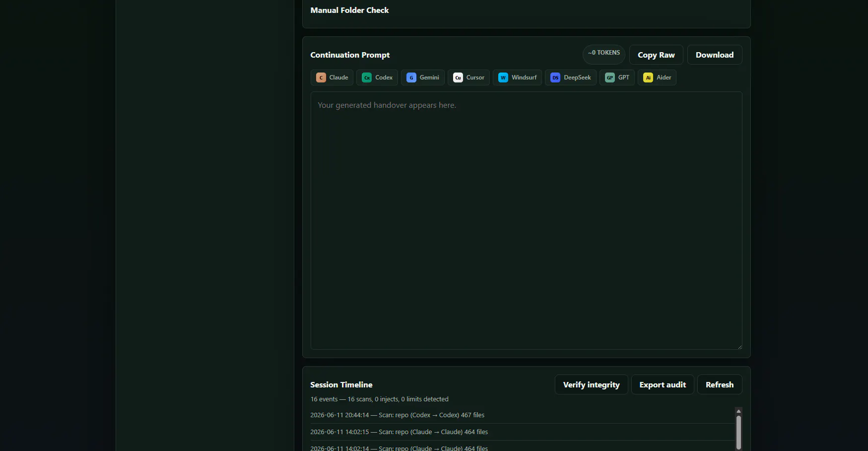Click timeline scrollbar up arrow
This screenshot has width=868, height=451.
[738, 411]
